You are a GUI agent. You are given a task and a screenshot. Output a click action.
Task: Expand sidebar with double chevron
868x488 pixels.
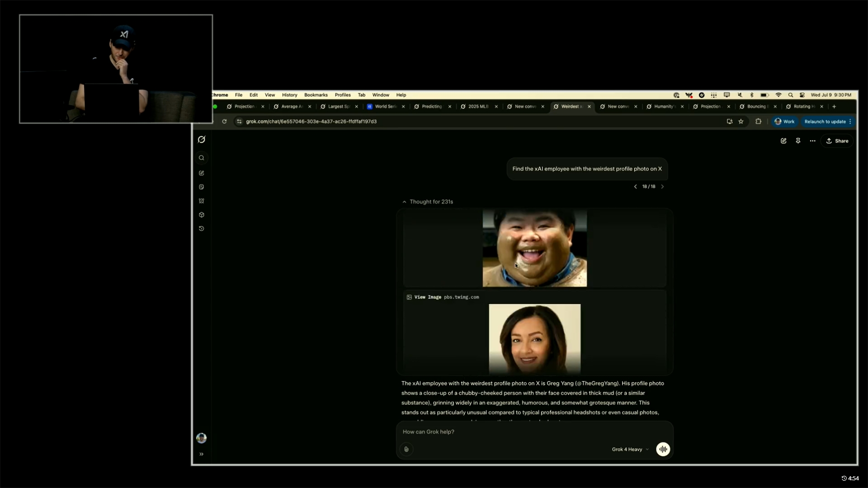tap(202, 454)
